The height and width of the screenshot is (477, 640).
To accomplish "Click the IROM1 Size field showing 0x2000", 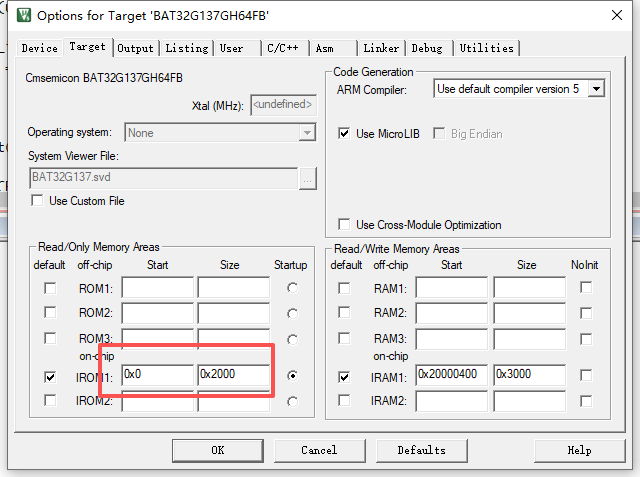I will [x=233, y=375].
